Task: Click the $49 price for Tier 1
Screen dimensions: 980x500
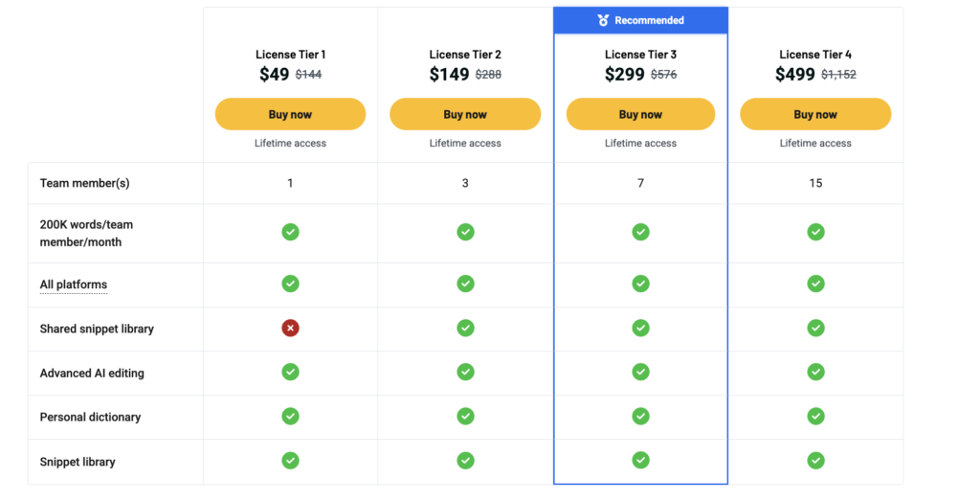Action: tap(274, 75)
